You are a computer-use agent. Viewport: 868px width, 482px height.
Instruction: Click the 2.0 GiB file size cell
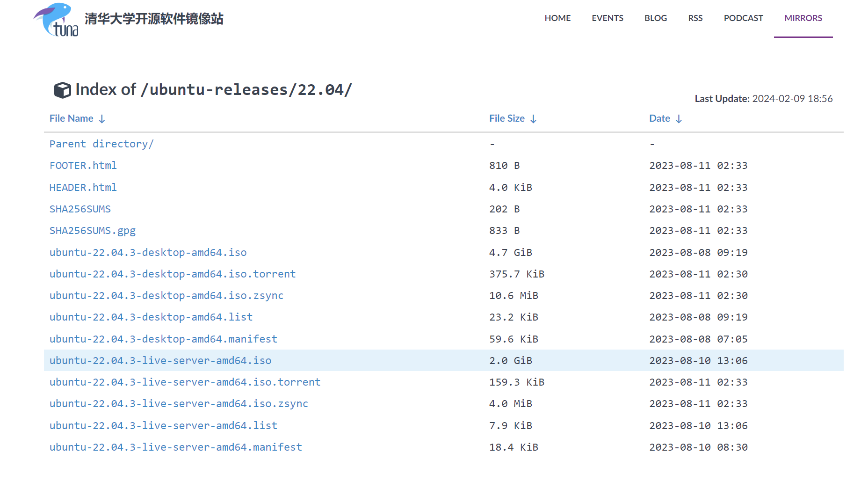(511, 361)
